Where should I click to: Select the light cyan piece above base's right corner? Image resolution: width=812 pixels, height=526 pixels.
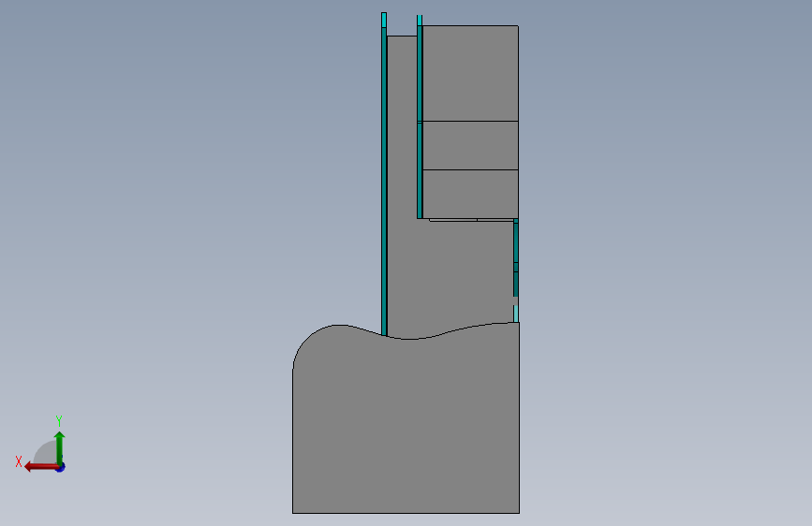[x=516, y=314]
